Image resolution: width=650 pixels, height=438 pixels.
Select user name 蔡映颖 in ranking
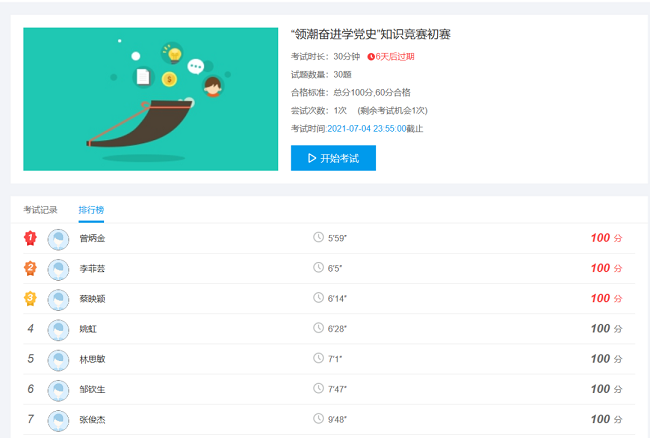(92, 298)
